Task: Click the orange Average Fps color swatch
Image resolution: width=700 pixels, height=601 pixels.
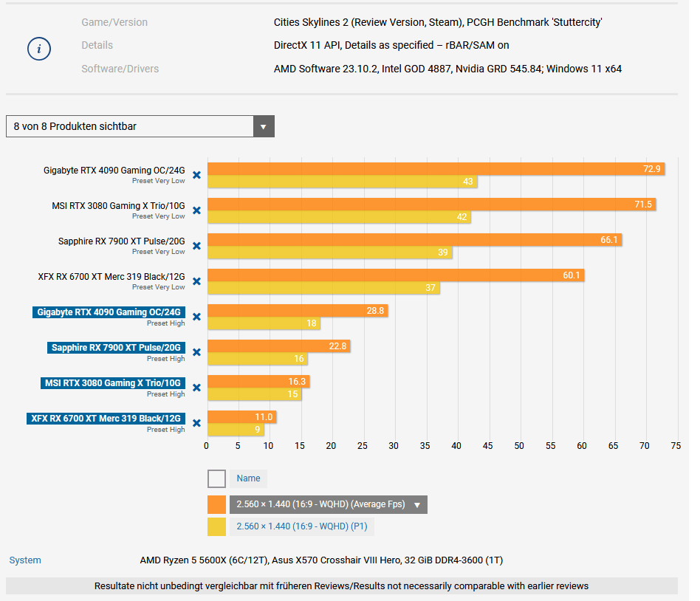Action: [x=216, y=504]
